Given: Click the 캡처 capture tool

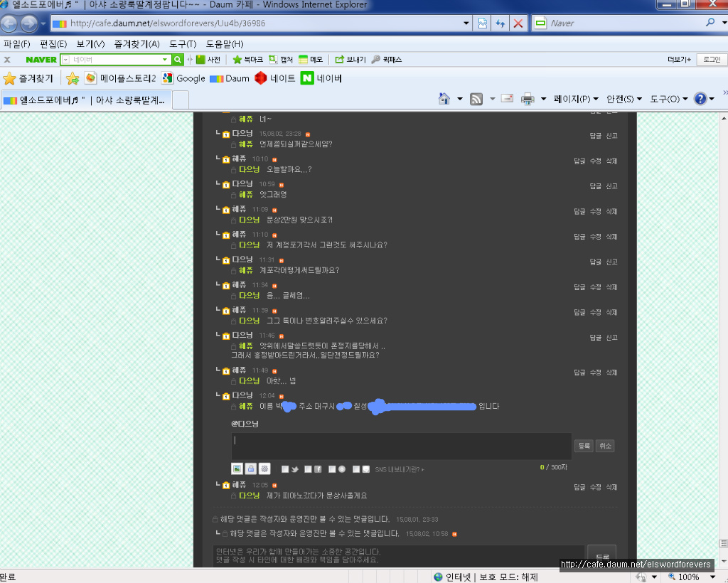Looking at the screenshot, I should pyautogui.click(x=281, y=60).
